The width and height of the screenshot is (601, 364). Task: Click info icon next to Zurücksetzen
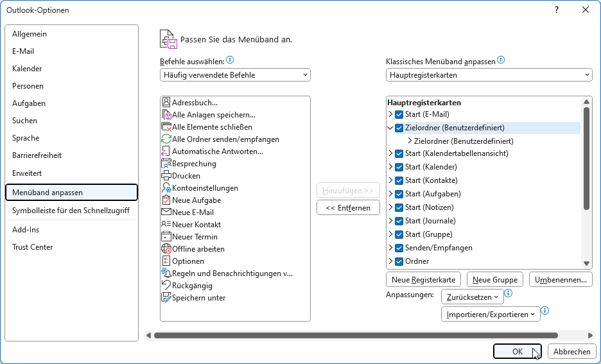[509, 293]
